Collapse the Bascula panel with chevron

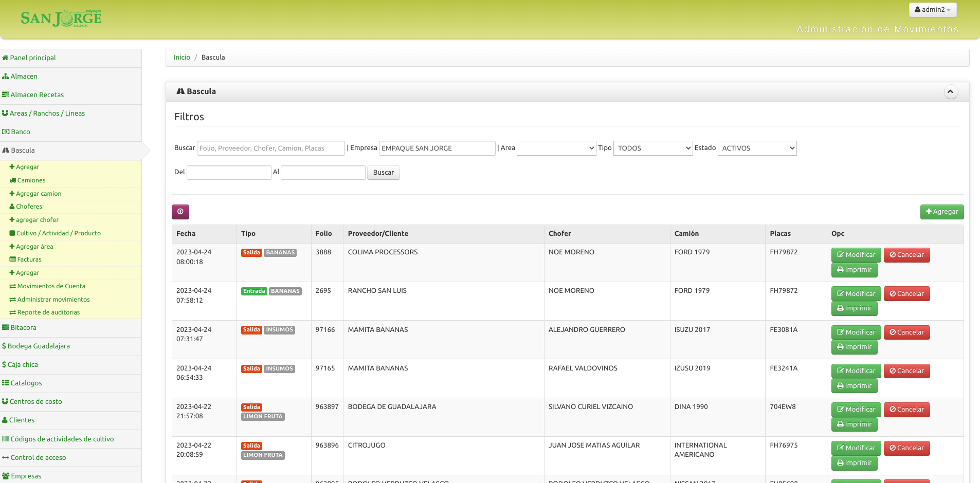pos(950,92)
